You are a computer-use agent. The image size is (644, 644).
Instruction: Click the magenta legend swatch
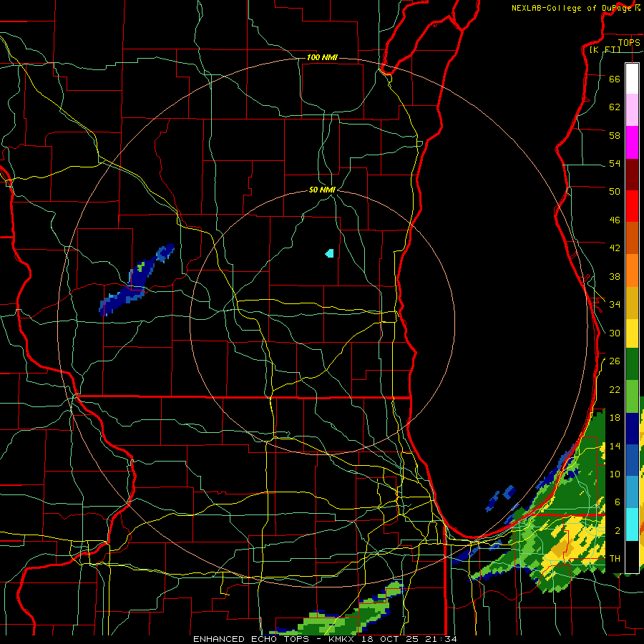click(x=632, y=142)
